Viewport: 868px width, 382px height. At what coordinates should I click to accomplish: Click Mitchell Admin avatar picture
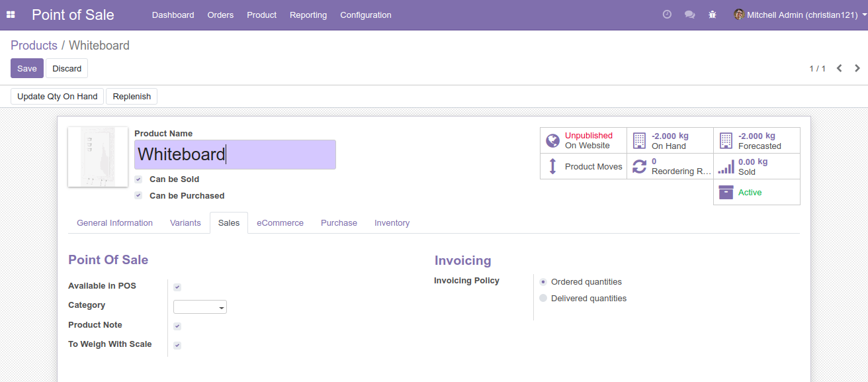pos(739,15)
